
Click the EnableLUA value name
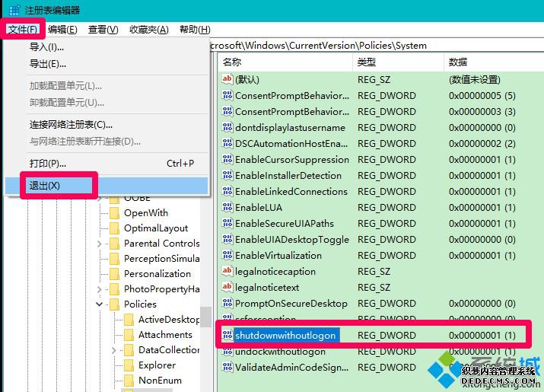(259, 207)
